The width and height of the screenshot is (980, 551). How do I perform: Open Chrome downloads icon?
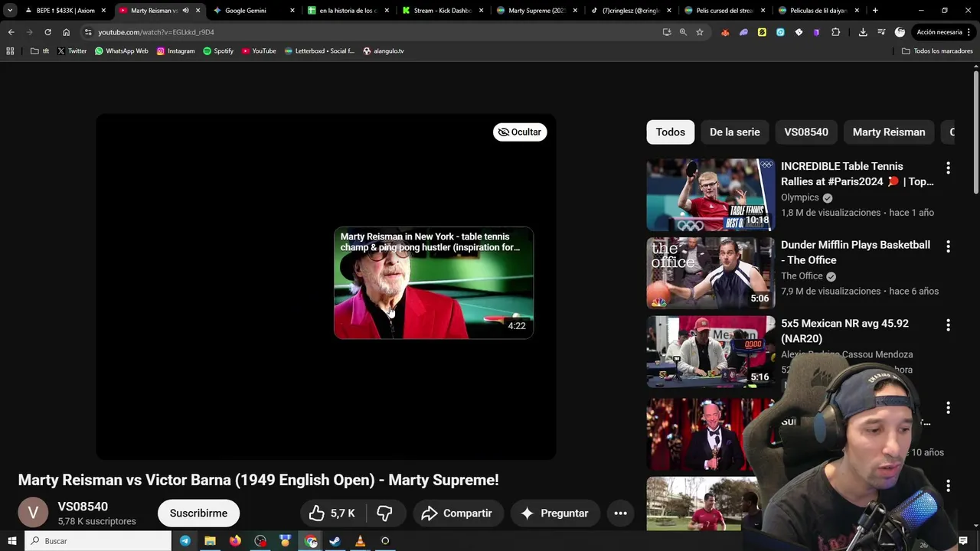tap(863, 32)
